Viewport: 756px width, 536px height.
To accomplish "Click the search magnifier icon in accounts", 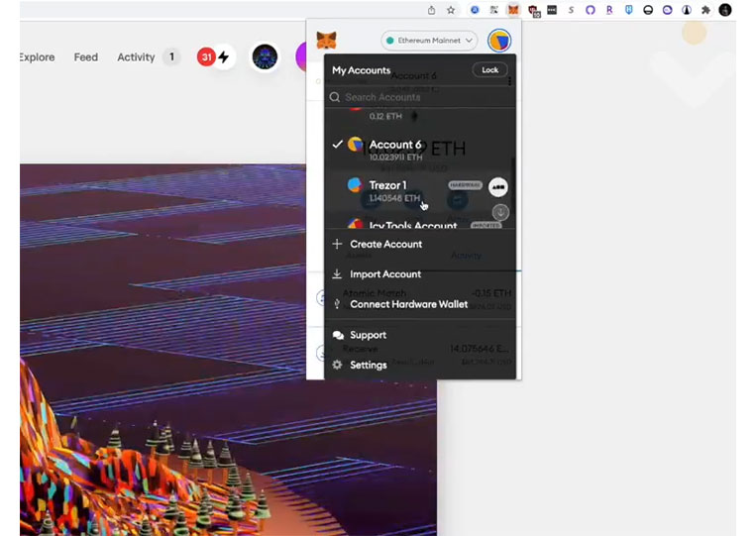I will coord(335,97).
